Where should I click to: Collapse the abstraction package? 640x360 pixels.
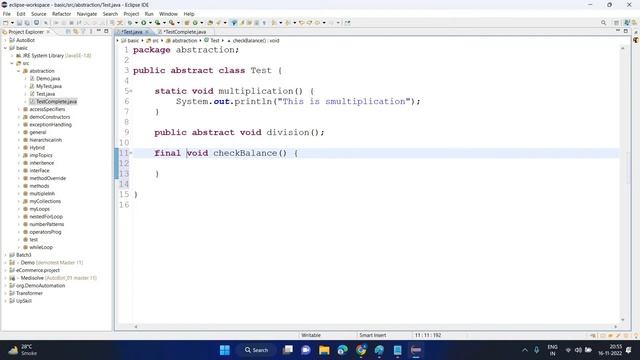pos(18,71)
